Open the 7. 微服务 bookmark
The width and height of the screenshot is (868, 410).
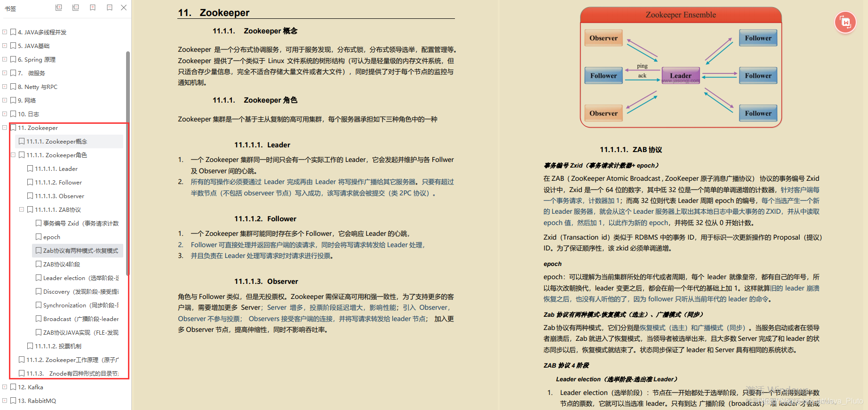tap(32, 73)
